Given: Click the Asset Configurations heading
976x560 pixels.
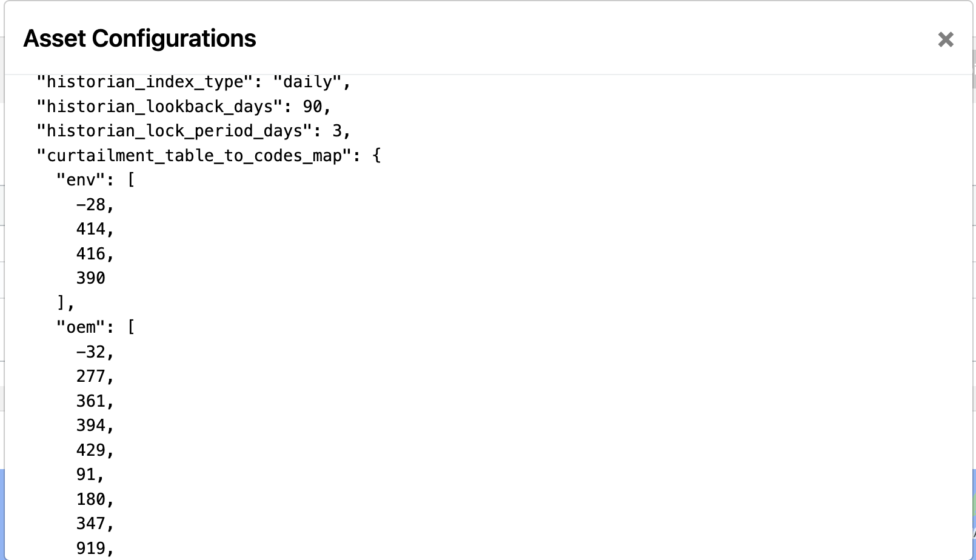Looking at the screenshot, I should (139, 39).
